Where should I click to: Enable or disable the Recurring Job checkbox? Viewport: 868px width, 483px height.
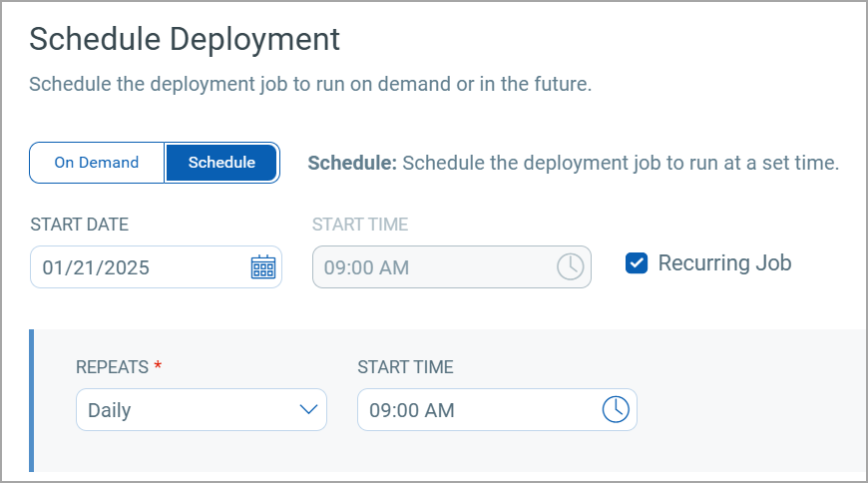[636, 263]
